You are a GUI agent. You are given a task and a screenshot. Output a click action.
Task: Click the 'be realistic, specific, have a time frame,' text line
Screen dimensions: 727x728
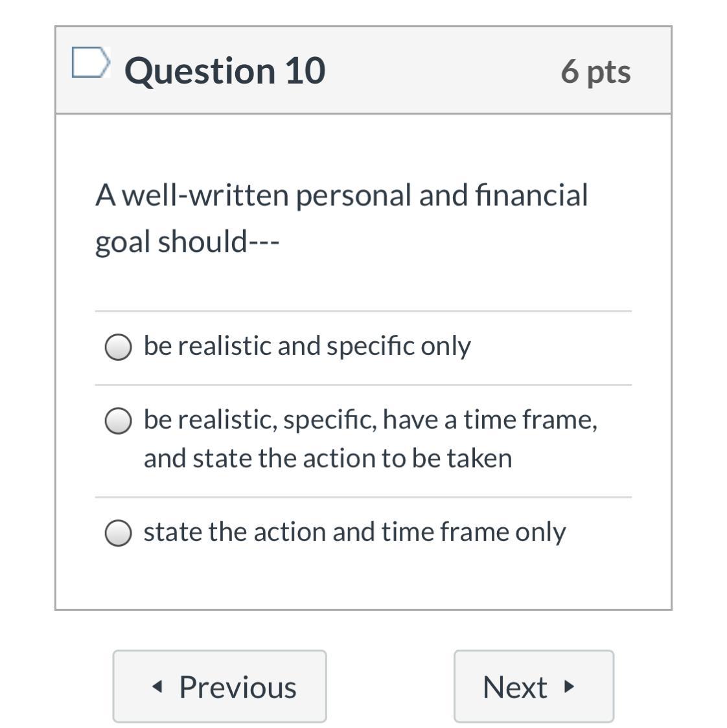370,420
